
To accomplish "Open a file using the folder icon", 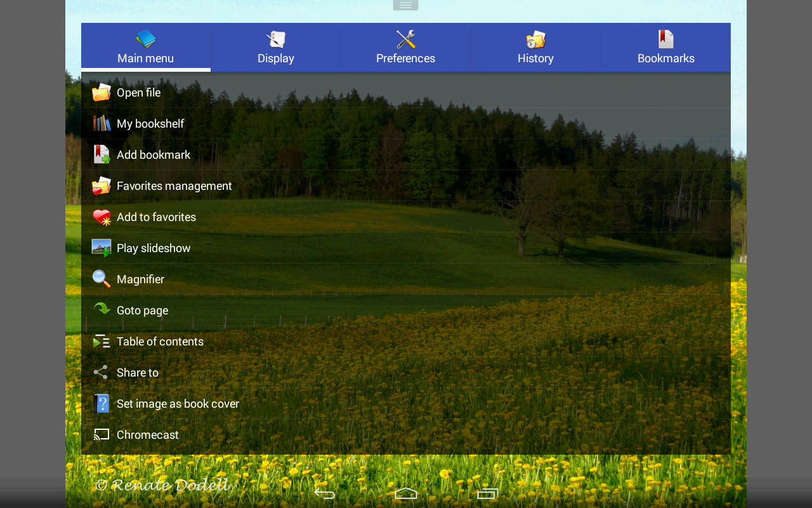I will point(101,91).
